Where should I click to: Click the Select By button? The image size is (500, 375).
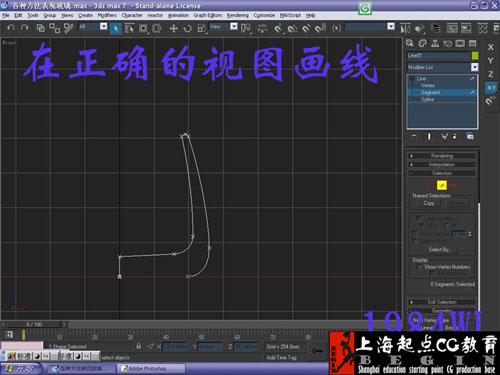(439, 250)
